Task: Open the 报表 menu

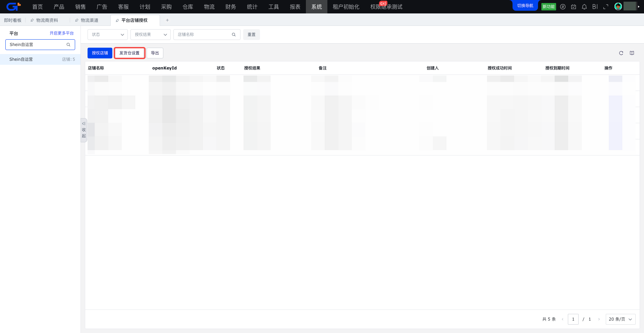Action: (x=295, y=7)
